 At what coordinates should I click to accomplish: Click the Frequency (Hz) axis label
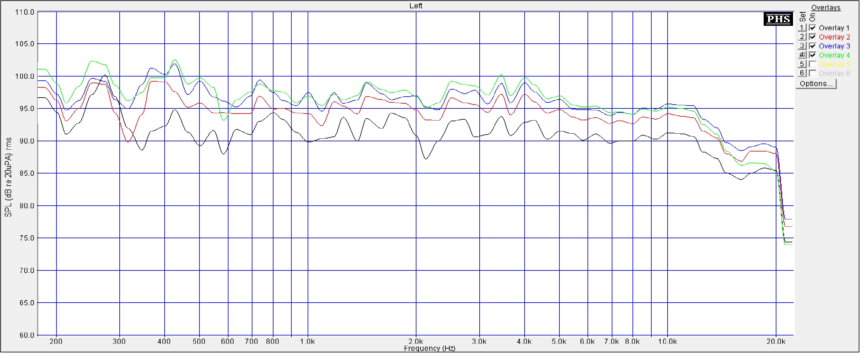click(429, 348)
